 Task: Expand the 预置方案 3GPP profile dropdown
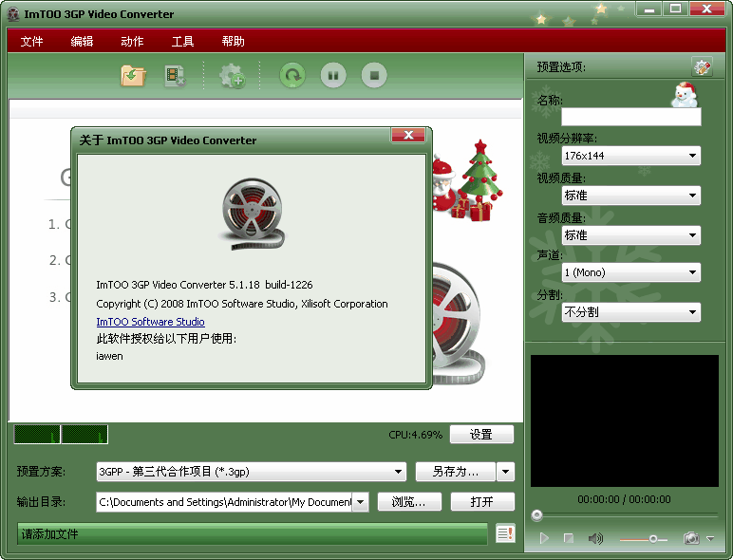pos(251,472)
